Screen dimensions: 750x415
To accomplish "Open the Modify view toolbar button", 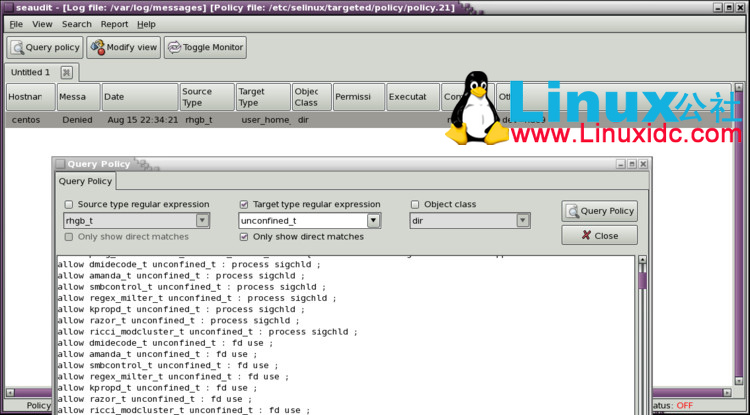I will click(123, 47).
